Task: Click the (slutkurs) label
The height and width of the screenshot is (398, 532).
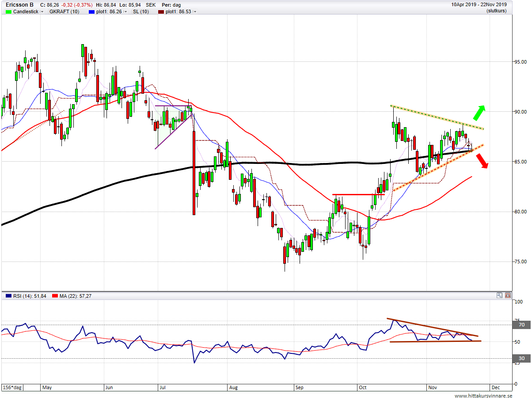Action: click(x=496, y=11)
